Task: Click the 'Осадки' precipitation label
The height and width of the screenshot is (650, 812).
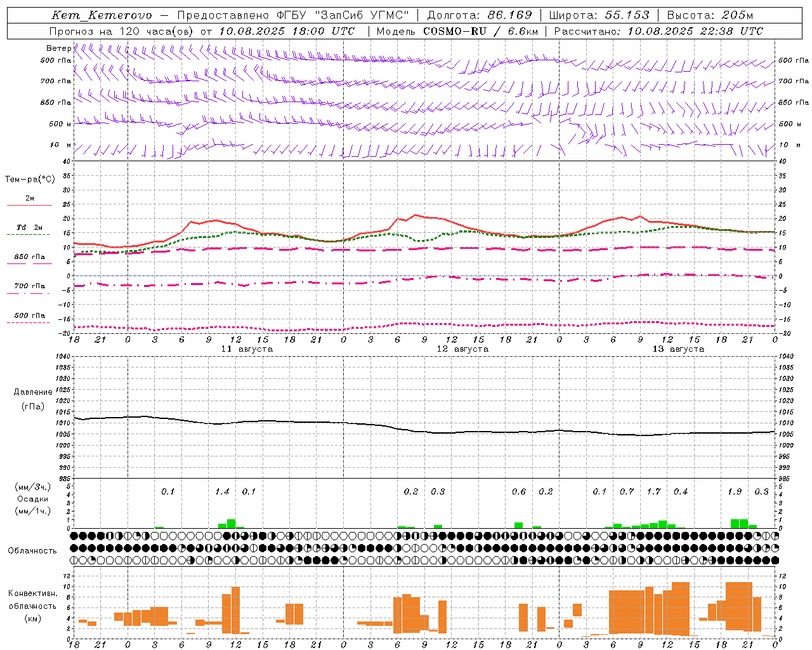Action: click(x=32, y=499)
